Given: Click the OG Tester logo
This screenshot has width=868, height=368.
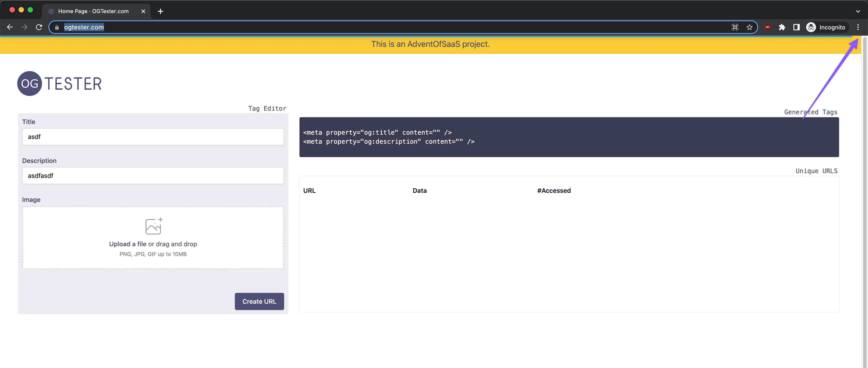Looking at the screenshot, I should pyautogui.click(x=60, y=83).
